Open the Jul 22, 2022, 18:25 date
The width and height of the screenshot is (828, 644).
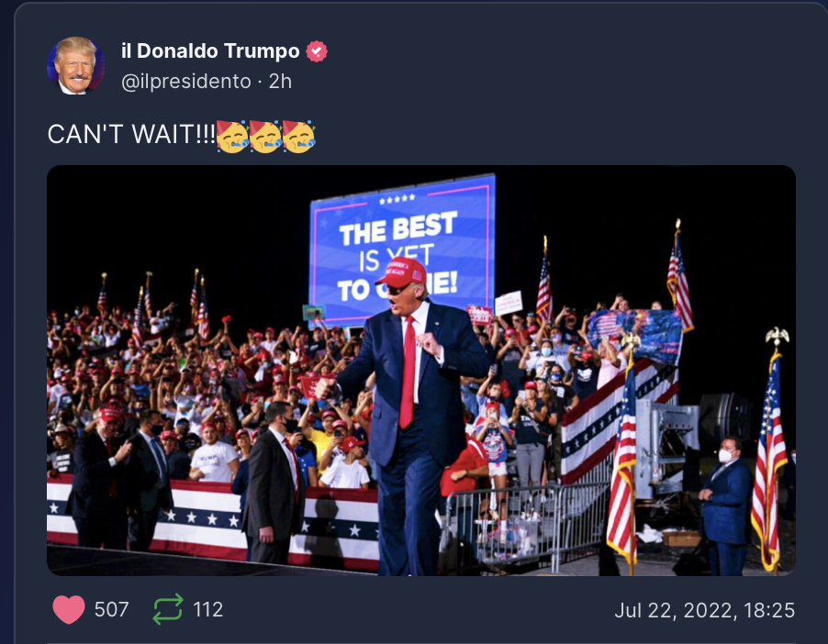click(x=704, y=610)
